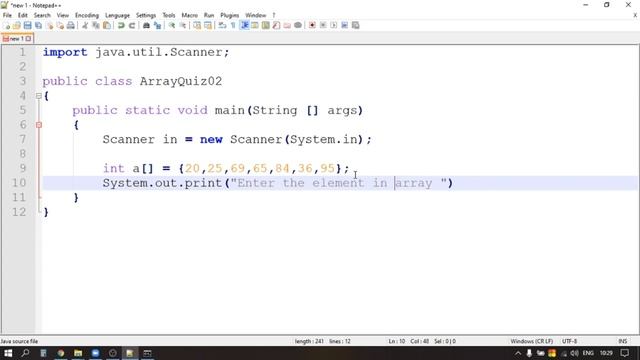The width and height of the screenshot is (640, 360).
Task: Click 'Ln : 10' position in status bar
Action: (x=396, y=341)
